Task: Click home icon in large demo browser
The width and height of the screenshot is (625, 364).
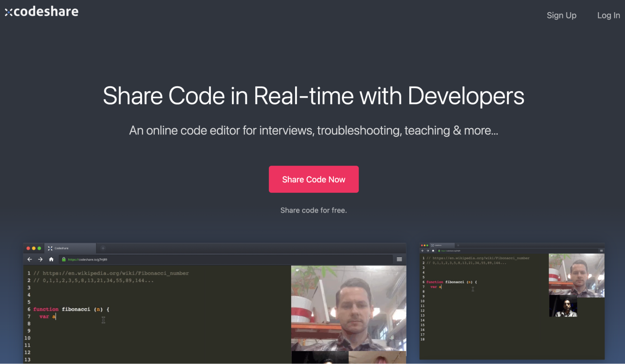Action: (51, 259)
